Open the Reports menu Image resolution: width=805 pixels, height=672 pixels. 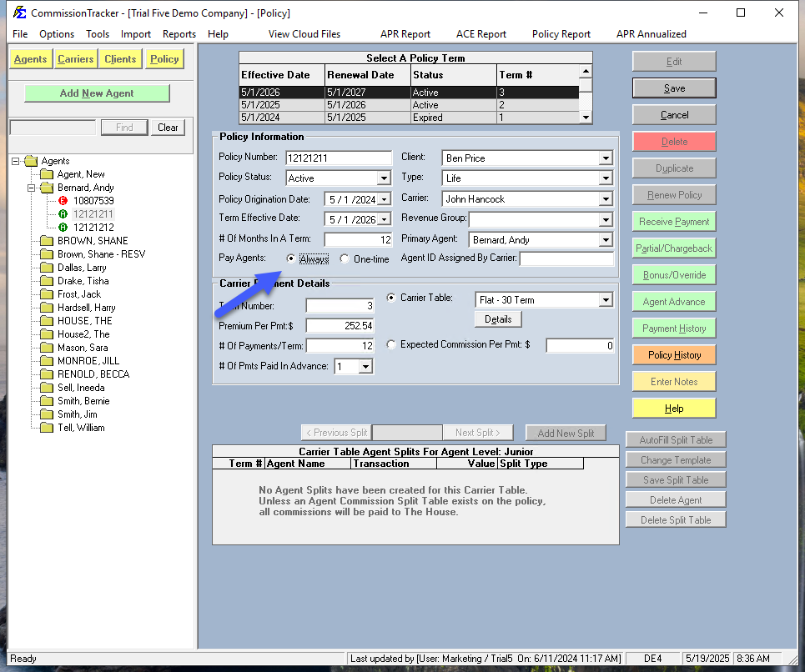tap(179, 34)
